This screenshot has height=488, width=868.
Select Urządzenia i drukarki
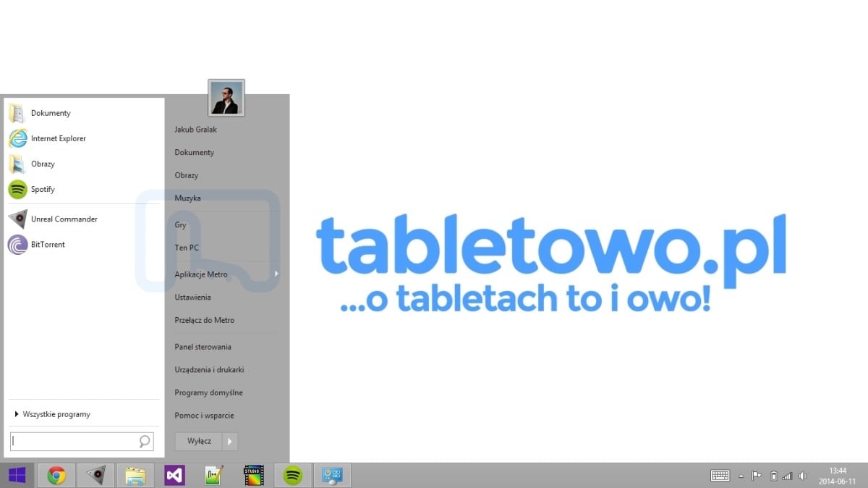pyautogui.click(x=209, y=370)
